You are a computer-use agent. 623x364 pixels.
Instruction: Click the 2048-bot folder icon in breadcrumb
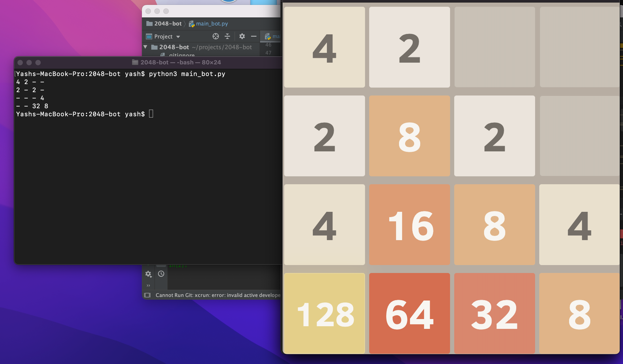point(149,23)
